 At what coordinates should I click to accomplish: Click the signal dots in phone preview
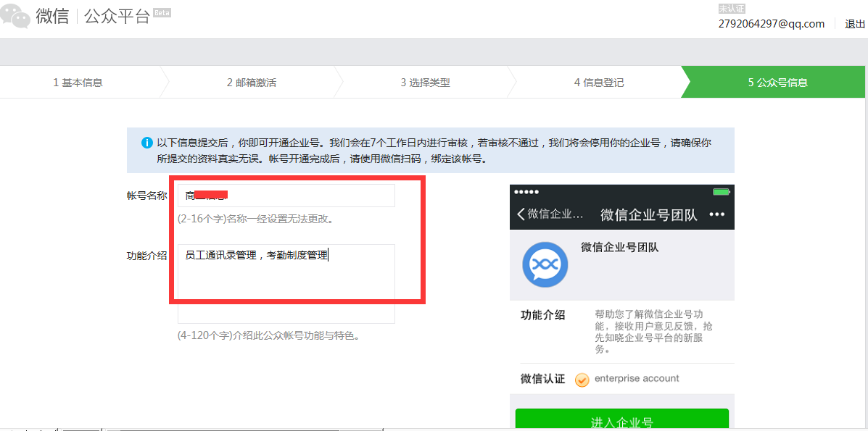pyautogui.click(x=526, y=192)
